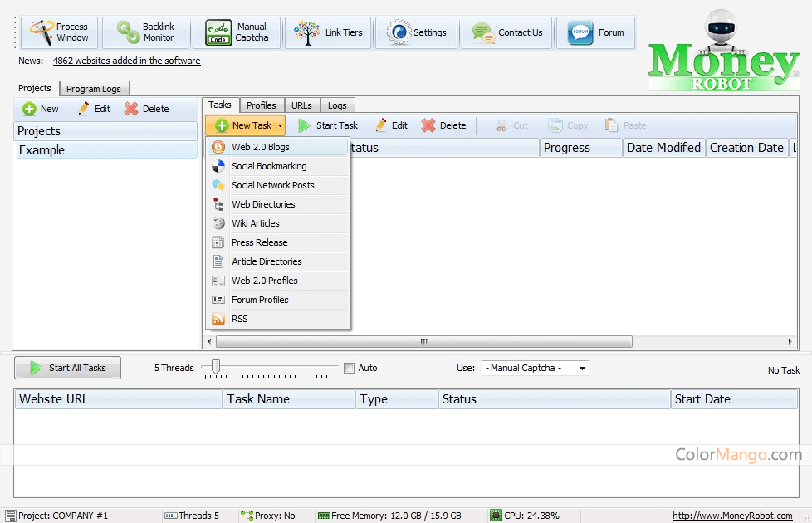Image resolution: width=812 pixels, height=523 pixels.
Task: Enable the Auto threads checkbox
Action: tap(349, 368)
